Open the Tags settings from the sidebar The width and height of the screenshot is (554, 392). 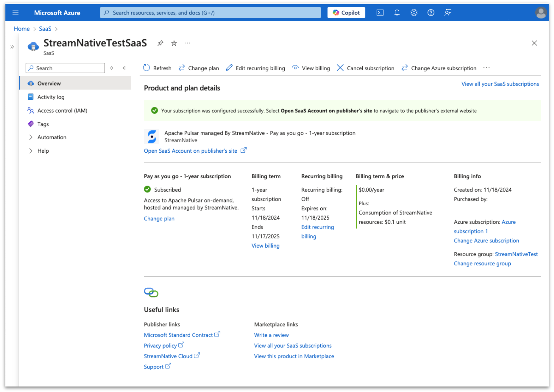(x=43, y=124)
